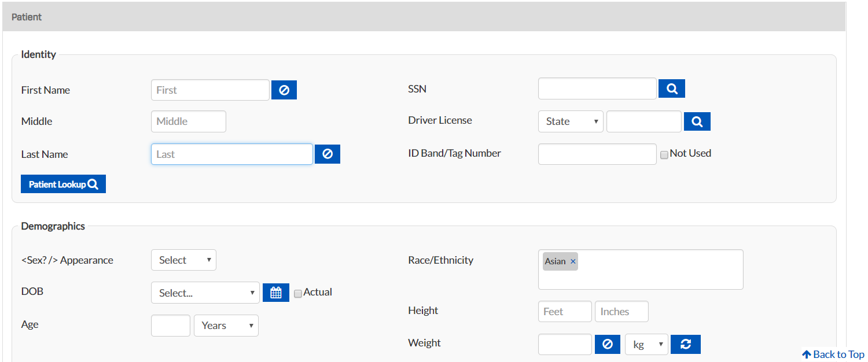Search by Driver License magnifier icon
The width and height of the screenshot is (868, 362).
pyautogui.click(x=697, y=121)
